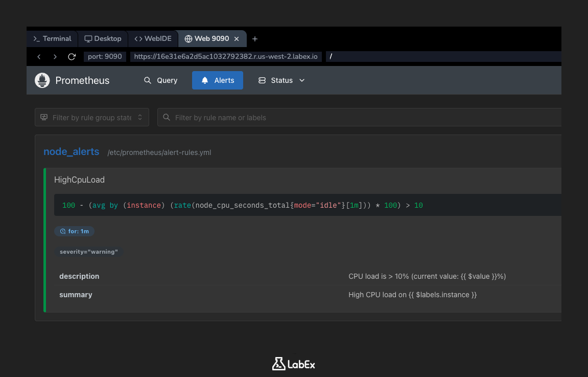Click the bell icon on Alerts

pyautogui.click(x=205, y=80)
